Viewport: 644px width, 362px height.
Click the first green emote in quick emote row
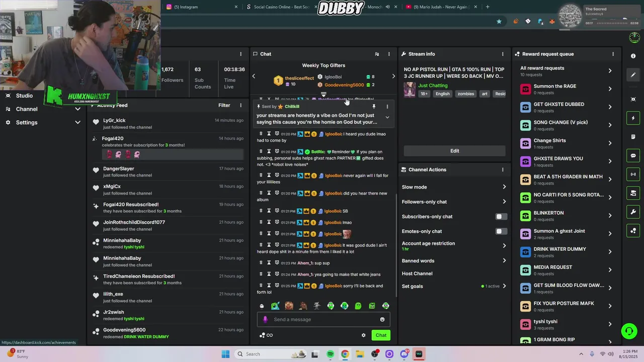tap(275, 306)
